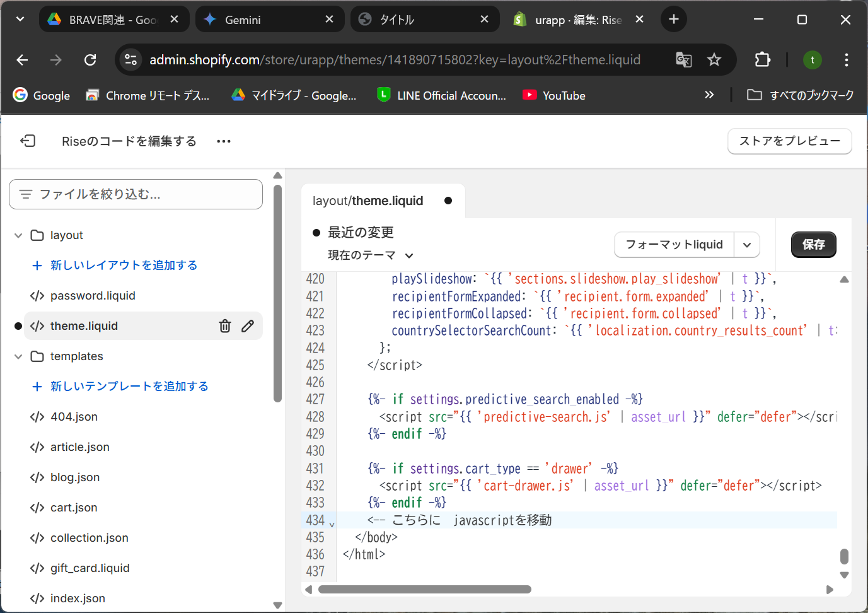Click the admin.shopify.com address bar
Screen dimensions: 868x613
(395, 60)
